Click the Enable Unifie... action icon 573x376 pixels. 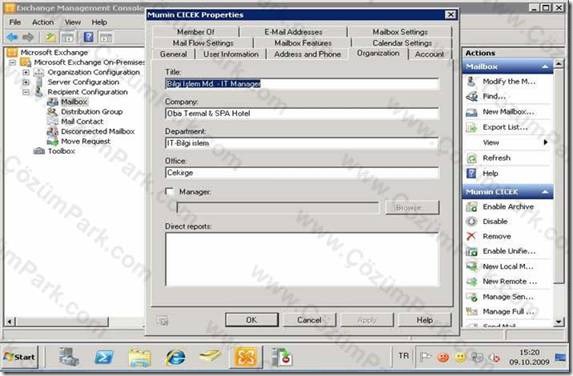coord(471,251)
